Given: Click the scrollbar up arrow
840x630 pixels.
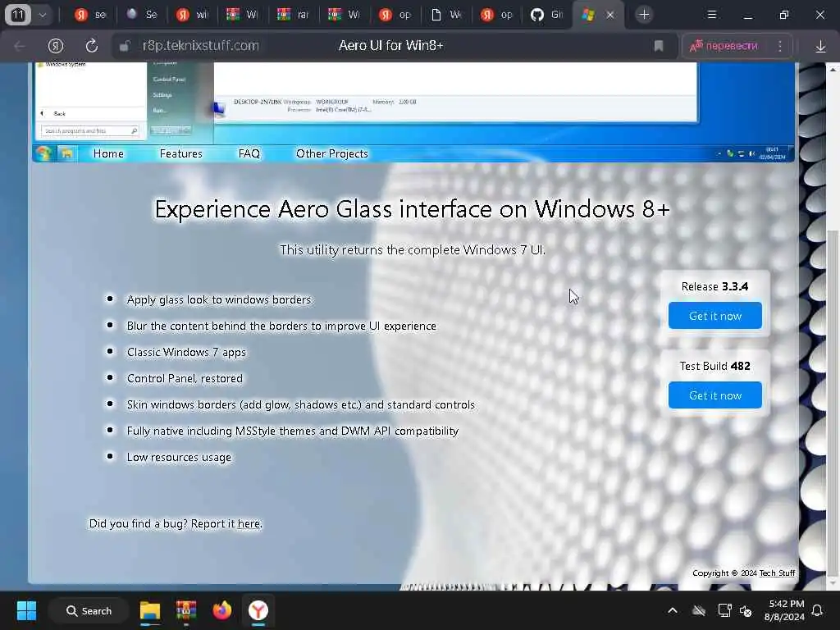Looking at the screenshot, I should (832, 69).
